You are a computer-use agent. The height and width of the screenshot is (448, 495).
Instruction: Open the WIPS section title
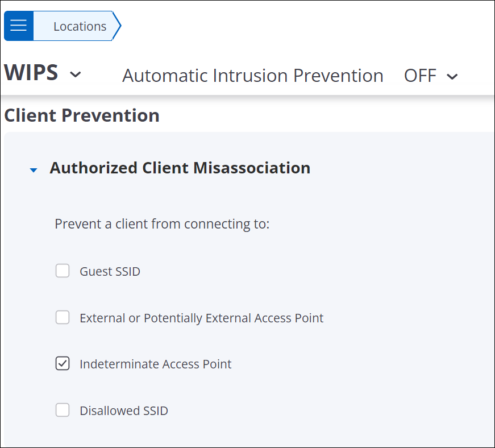(31, 72)
